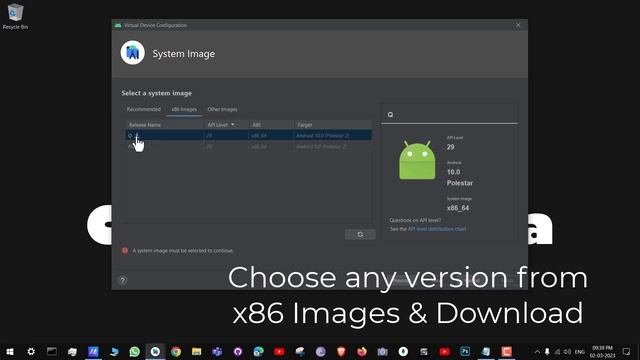Open the volume control tray icon
The width and height of the screenshot is (640, 360).
coord(567,351)
